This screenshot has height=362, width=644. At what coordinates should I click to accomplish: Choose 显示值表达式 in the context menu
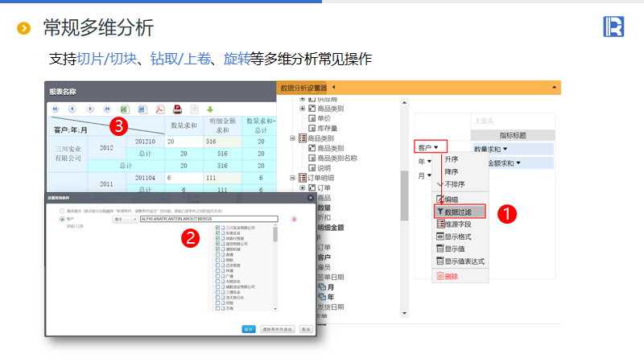(464, 261)
